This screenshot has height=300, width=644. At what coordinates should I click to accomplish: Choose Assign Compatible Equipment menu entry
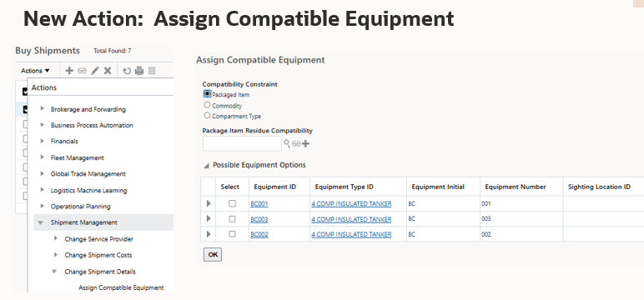(121, 287)
